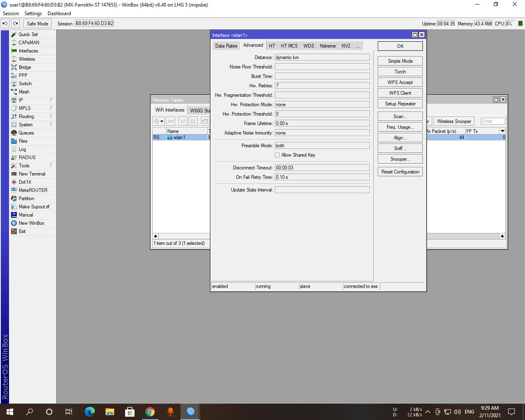Enable wlan1 using the checkmark toolbar icon
525x420 pixels.
(183, 121)
